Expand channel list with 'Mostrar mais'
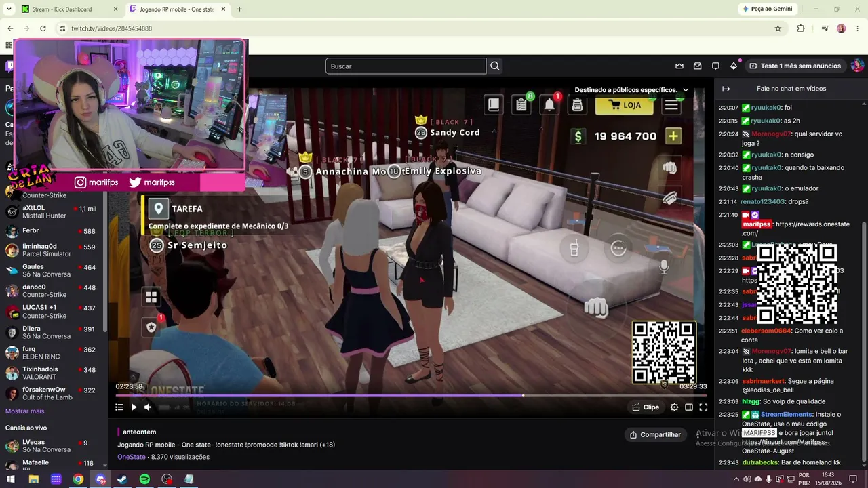Viewport: 868px width, 488px height. (x=24, y=411)
